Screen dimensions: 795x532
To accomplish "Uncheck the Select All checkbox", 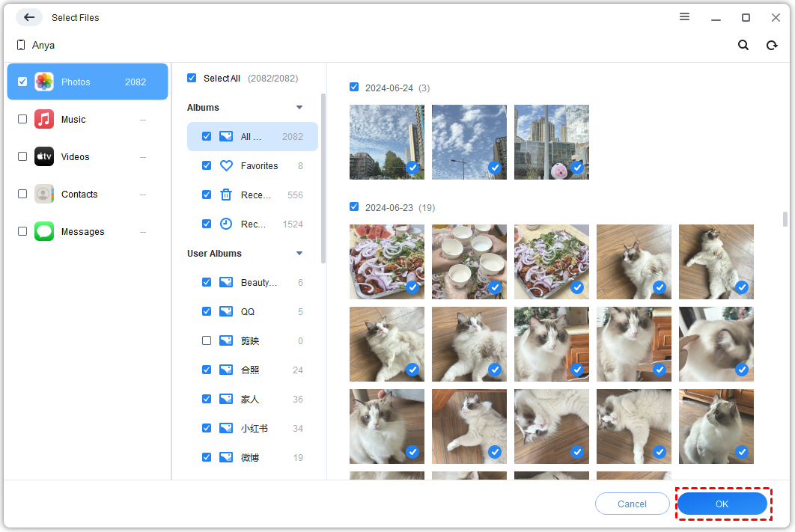I will (x=192, y=78).
